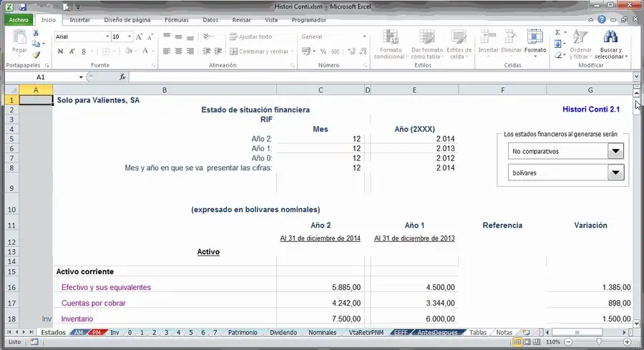
Task: Toggle Negrita bold formatting
Action: click(60, 52)
